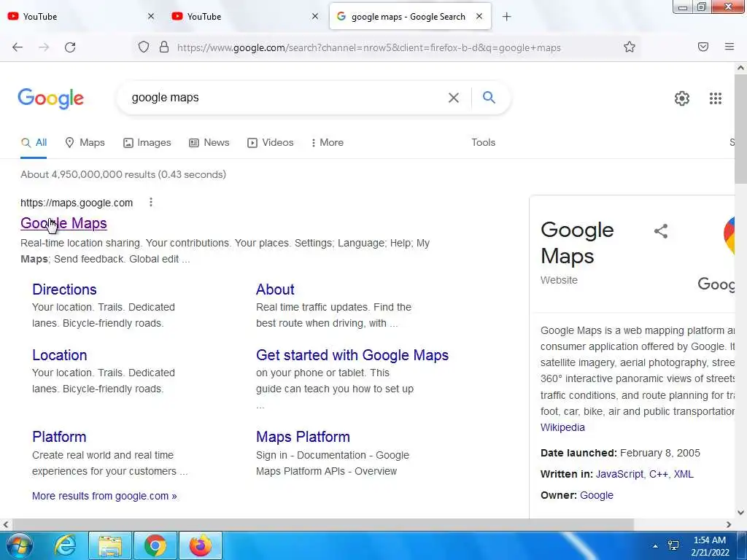Click the Google Maps knowledge panel title
Viewport: 747px width, 560px height.
(577, 243)
